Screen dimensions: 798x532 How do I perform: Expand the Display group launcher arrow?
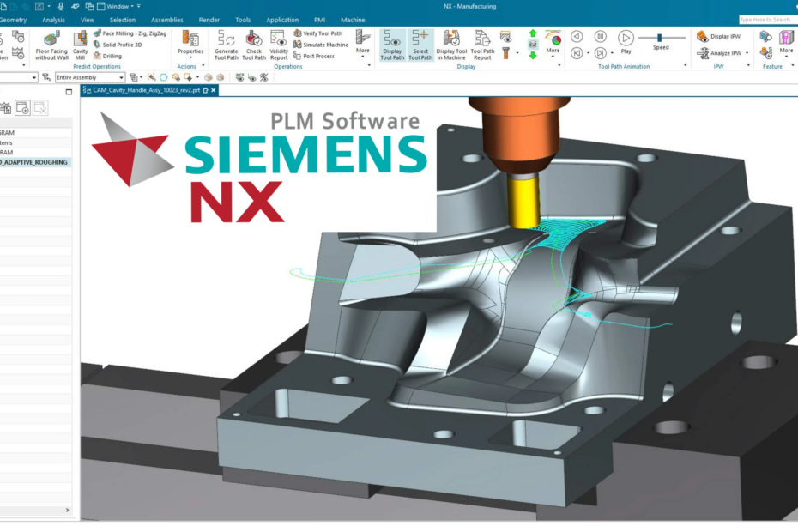(559, 66)
